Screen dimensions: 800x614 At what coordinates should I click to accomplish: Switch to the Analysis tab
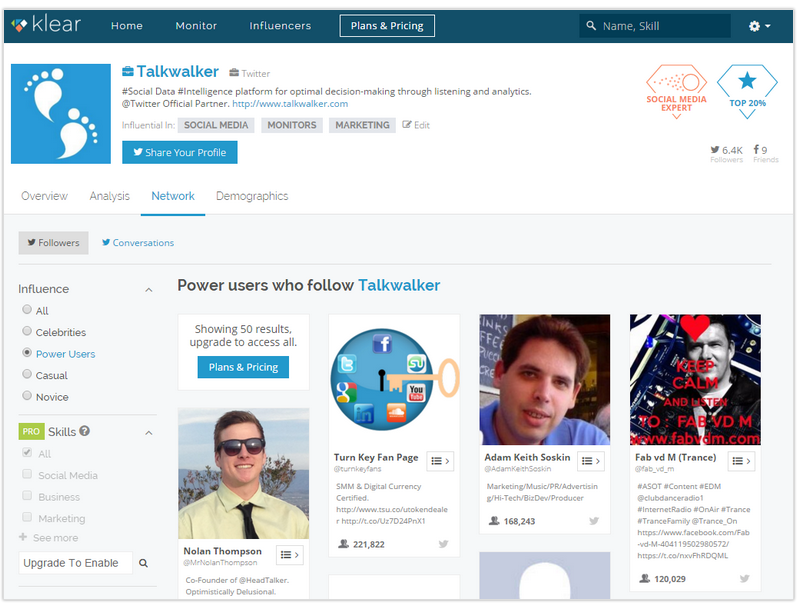pos(110,196)
